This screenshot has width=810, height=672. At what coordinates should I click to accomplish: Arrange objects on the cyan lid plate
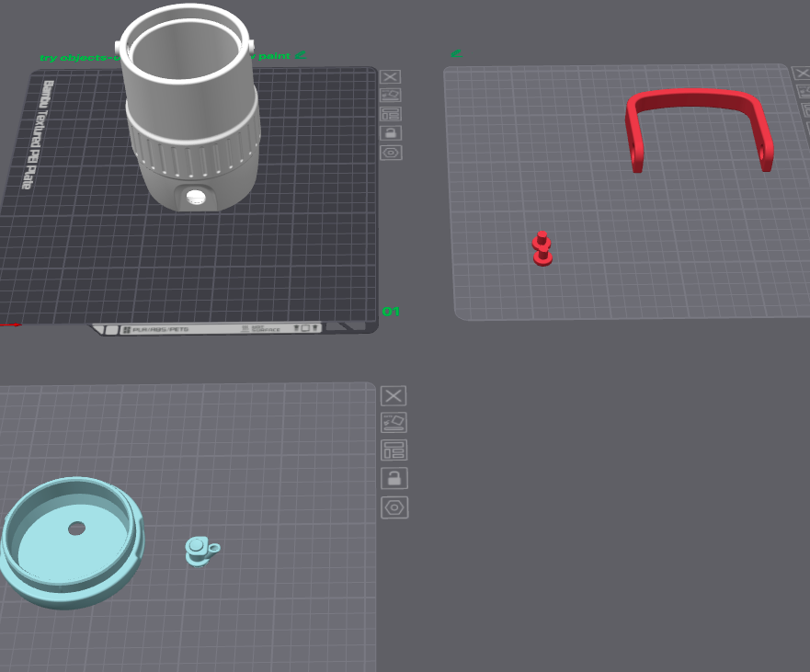394,450
